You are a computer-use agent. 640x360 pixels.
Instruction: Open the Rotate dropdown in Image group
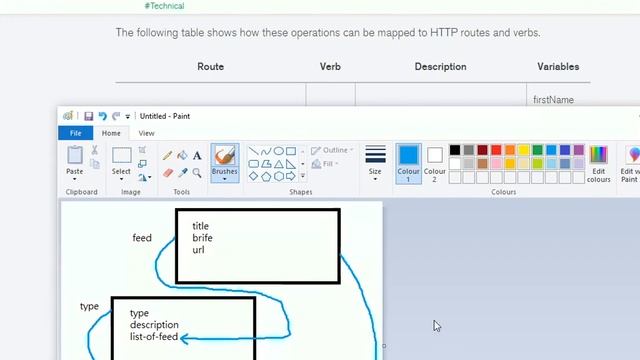144,177
